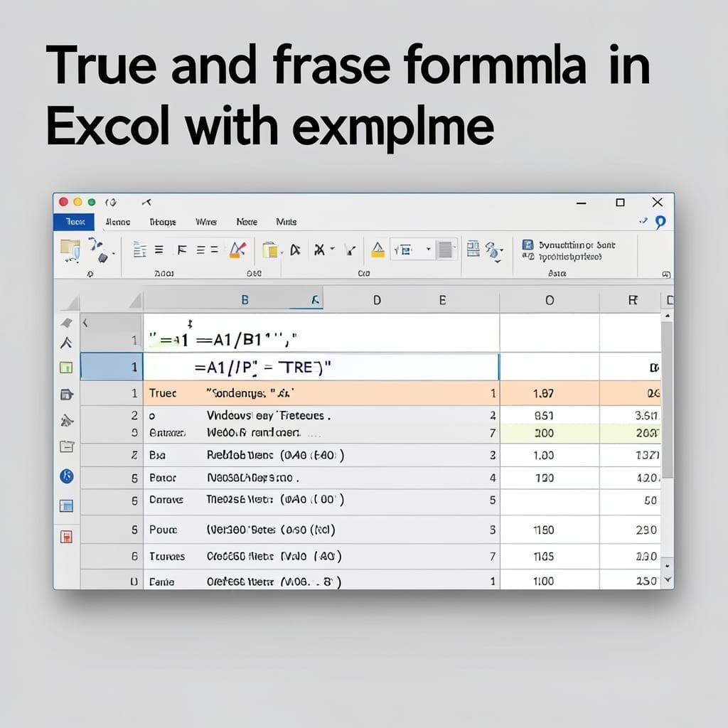Click the highlighted row header of the selected row

click(x=112, y=367)
